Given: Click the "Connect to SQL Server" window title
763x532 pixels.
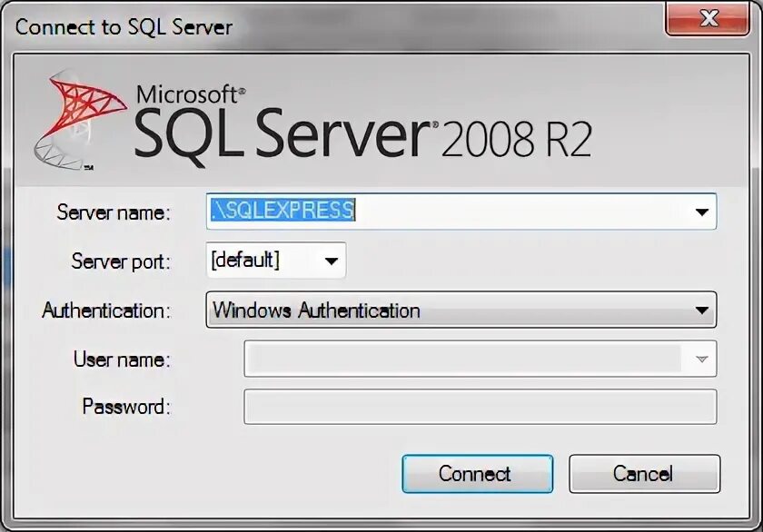Looking at the screenshot, I should coord(124,26).
